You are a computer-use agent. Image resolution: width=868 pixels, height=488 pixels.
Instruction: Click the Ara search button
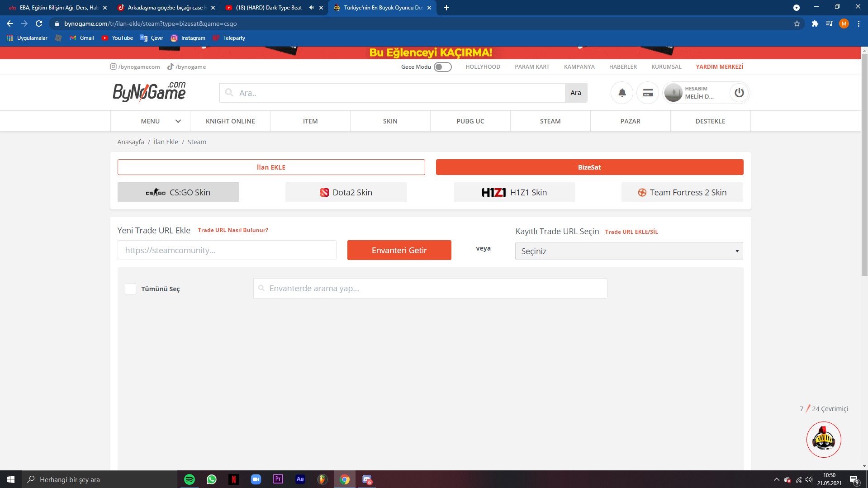tap(576, 93)
